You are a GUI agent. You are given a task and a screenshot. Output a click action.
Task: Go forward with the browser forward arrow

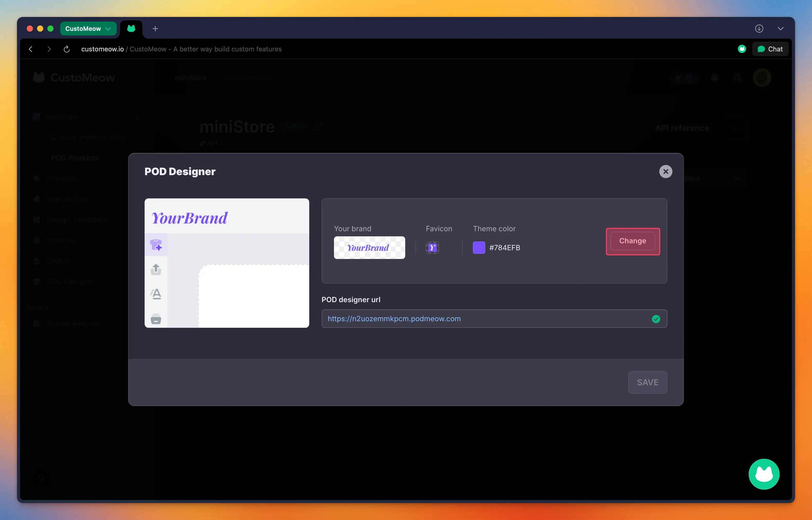point(49,49)
